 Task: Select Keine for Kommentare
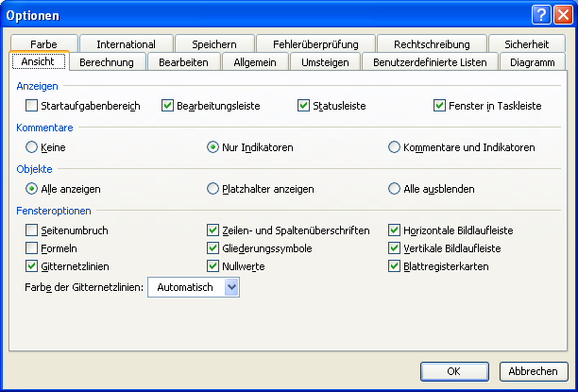point(32,147)
